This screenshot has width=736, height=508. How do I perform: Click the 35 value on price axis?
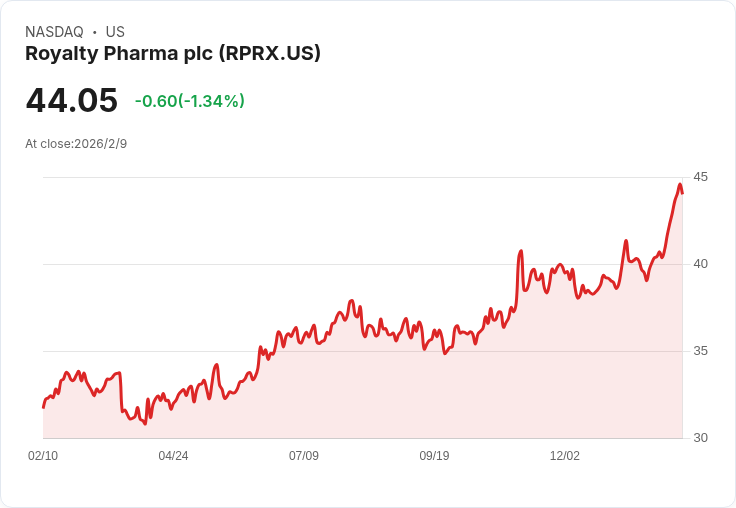pyautogui.click(x=700, y=351)
